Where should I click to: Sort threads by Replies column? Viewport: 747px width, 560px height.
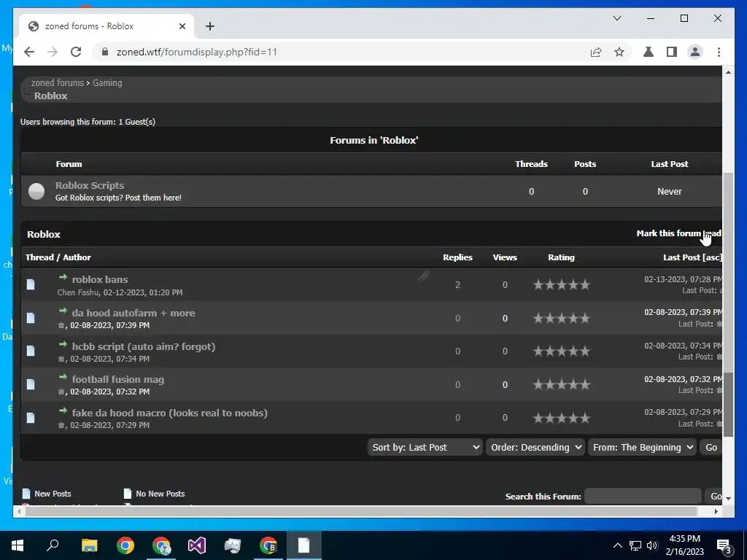(457, 257)
